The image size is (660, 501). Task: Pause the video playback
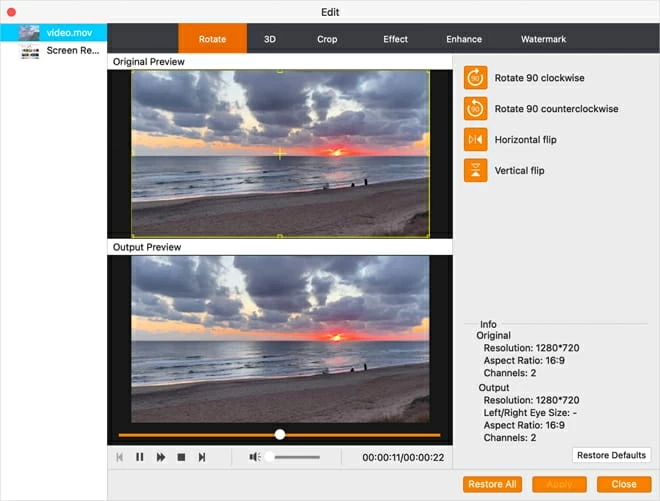coord(140,457)
